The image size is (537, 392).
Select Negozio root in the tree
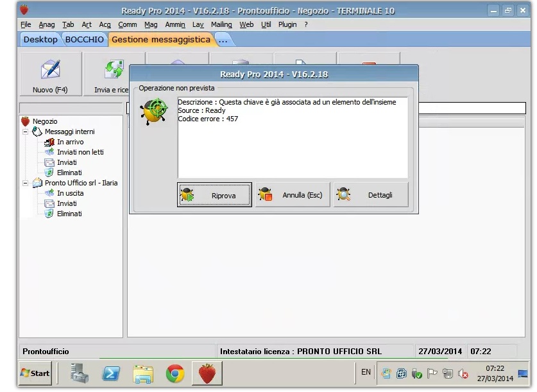point(45,121)
